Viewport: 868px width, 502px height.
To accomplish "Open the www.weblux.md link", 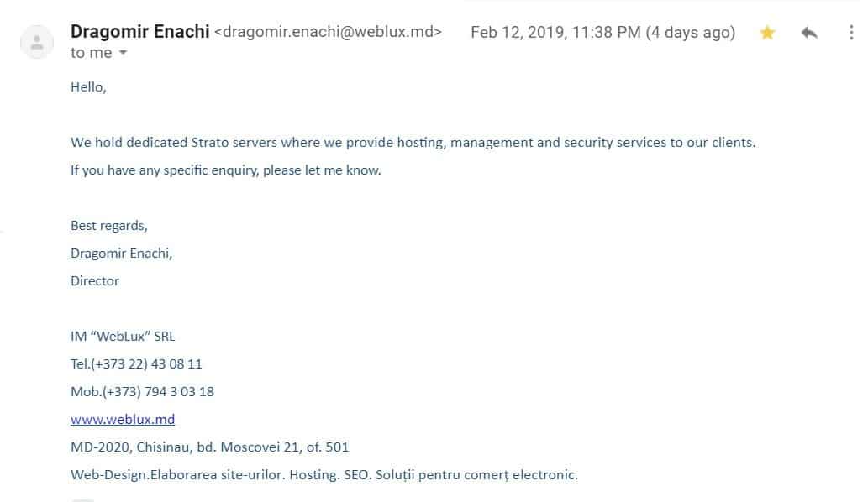I will click(x=123, y=419).
